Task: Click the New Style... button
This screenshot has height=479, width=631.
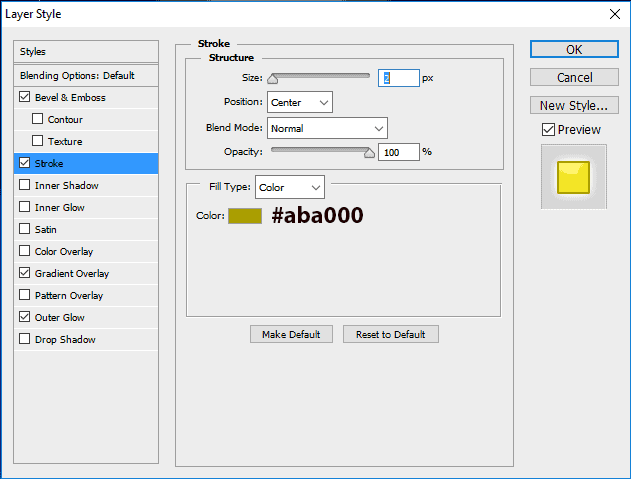Action: coord(574,105)
